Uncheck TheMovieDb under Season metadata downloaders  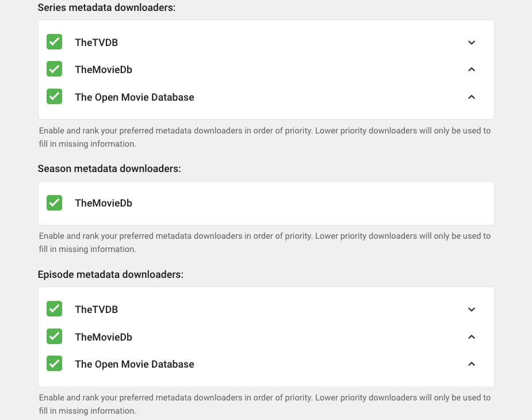tap(54, 203)
